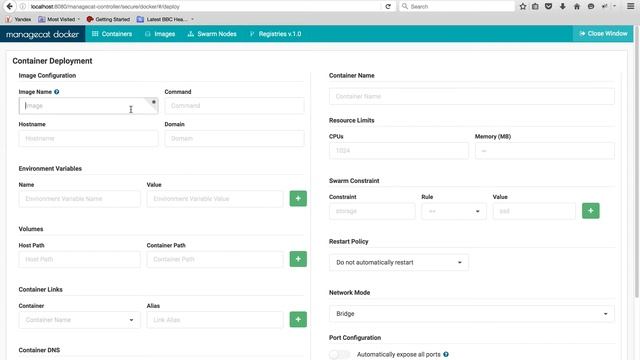Screen dimensions: 640x360
Task: Click the Image Name help icon
Action: (57, 92)
